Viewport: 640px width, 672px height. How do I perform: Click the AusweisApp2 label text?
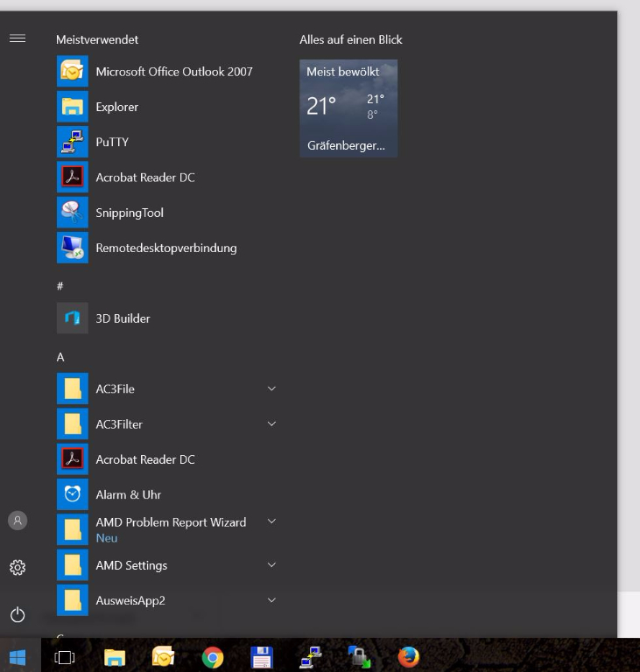point(130,600)
